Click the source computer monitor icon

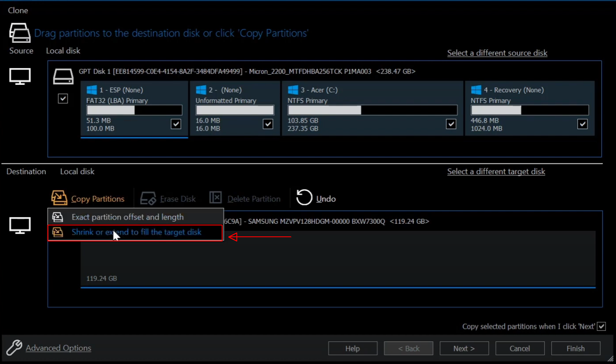20,76
